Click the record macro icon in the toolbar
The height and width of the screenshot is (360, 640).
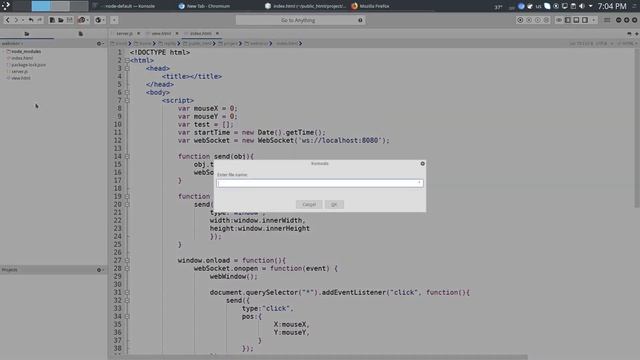tap(520, 20)
